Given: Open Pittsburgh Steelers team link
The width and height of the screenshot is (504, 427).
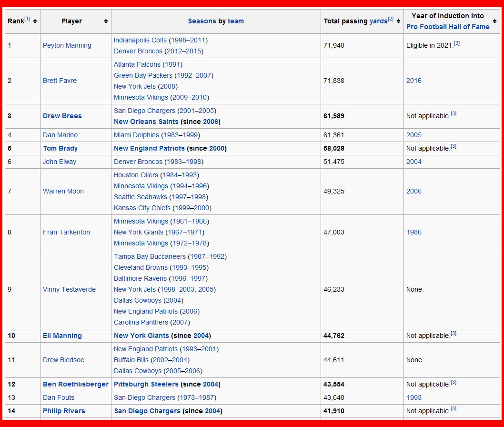Looking at the screenshot, I should (x=146, y=384).
